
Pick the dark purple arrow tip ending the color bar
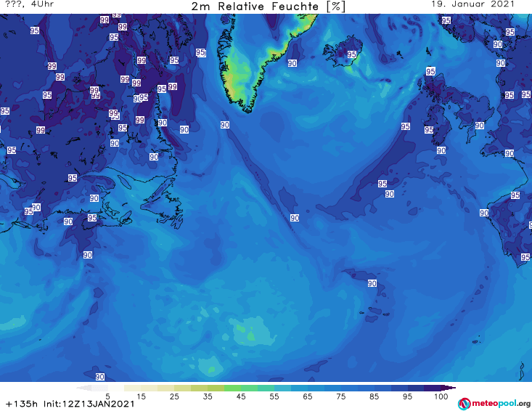(449, 388)
